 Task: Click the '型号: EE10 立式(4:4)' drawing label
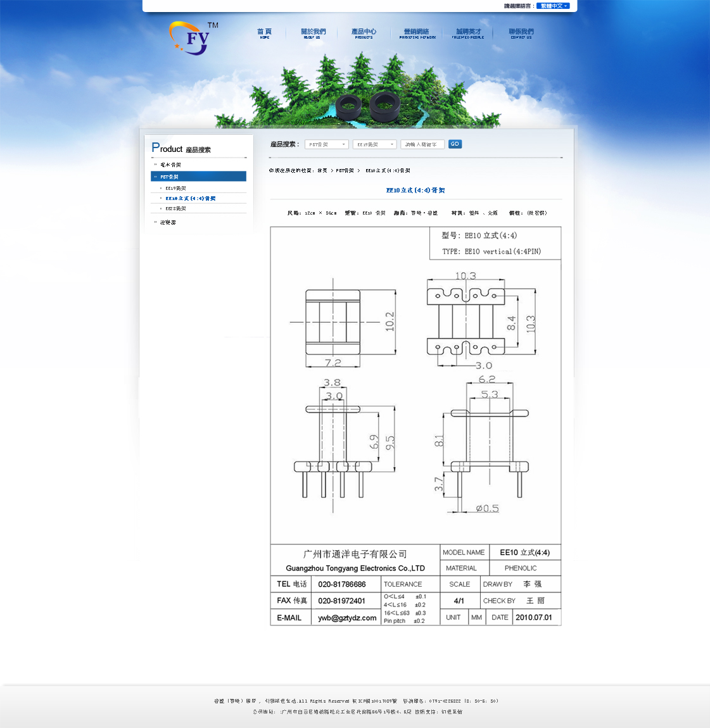pos(479,235)
